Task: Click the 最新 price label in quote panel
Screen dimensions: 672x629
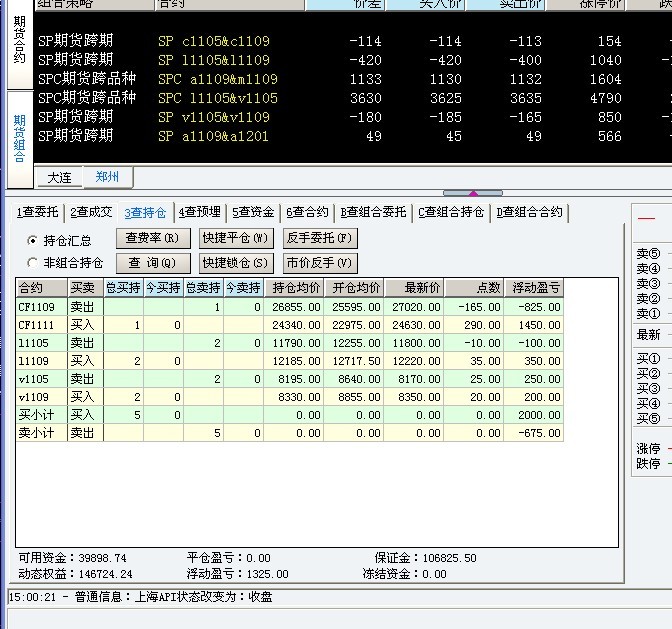Action: (x=648, y=334)
